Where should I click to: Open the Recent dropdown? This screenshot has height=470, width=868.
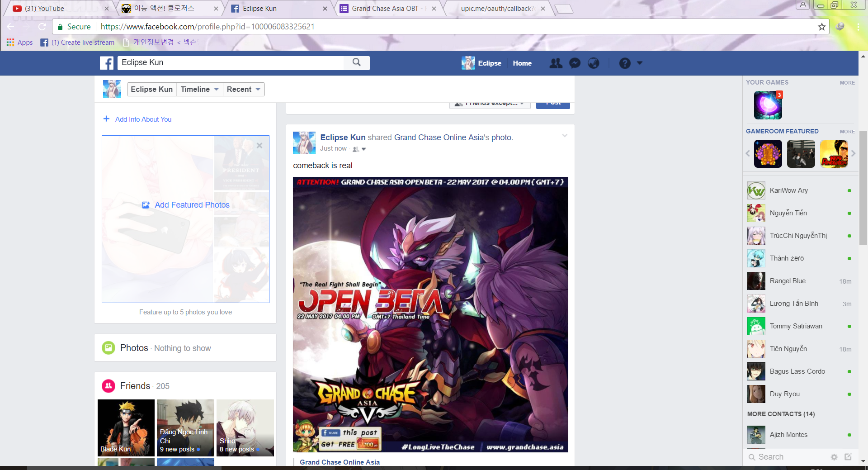coord(243,89)
